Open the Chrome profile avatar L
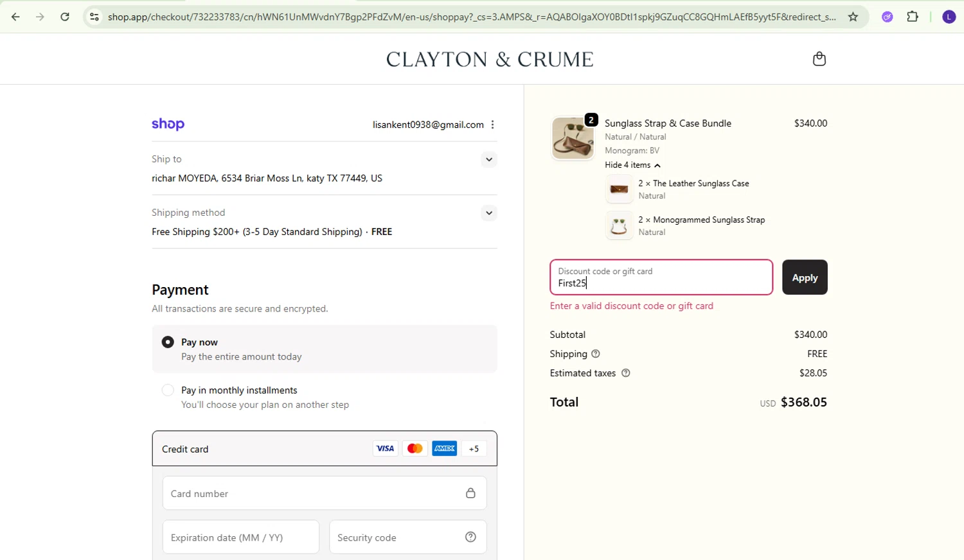964x560 pixels. [949, 17]
